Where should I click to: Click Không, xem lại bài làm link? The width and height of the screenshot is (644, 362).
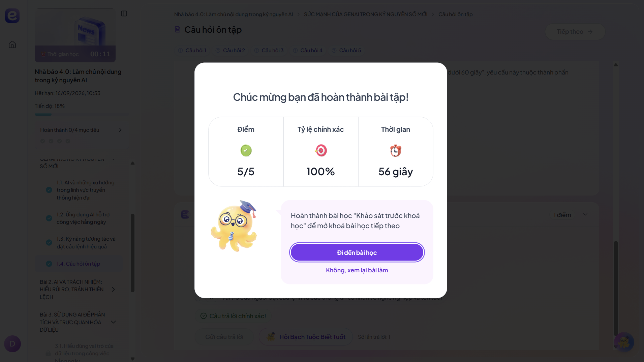(357, 270)
